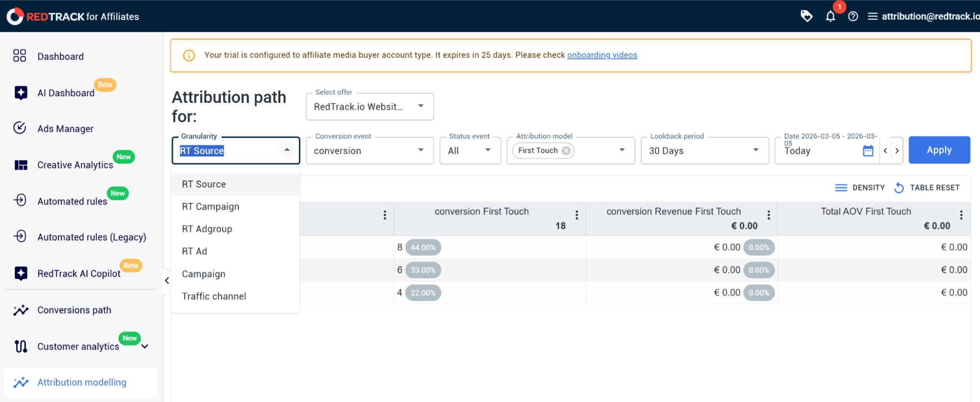This screenshot has height=402, width=980.
Task: Open the Select offer dropdown
Action: point(370,106)
